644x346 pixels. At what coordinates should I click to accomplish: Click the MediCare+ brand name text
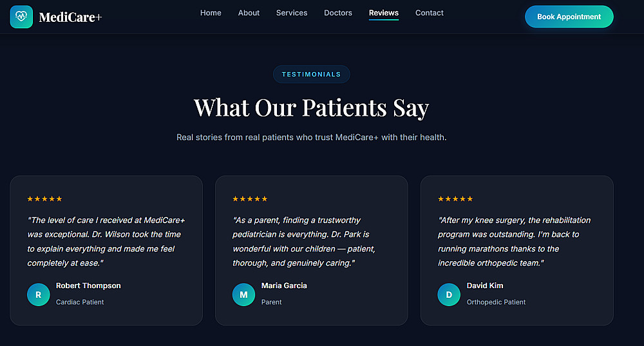pos(70,17)
